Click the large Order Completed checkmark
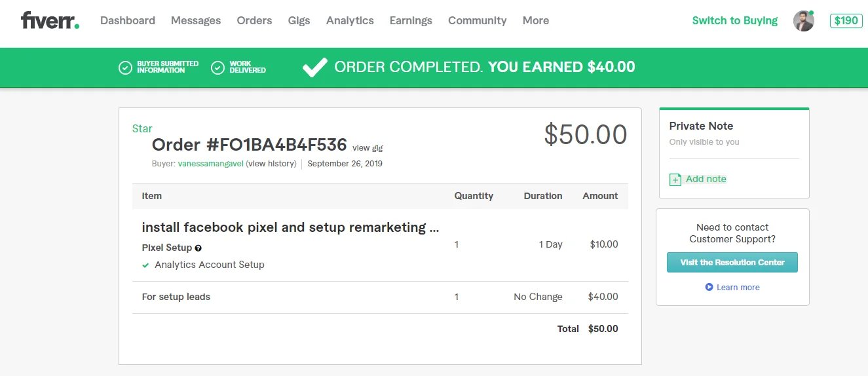Screen dimensions: 868x376 314,67
